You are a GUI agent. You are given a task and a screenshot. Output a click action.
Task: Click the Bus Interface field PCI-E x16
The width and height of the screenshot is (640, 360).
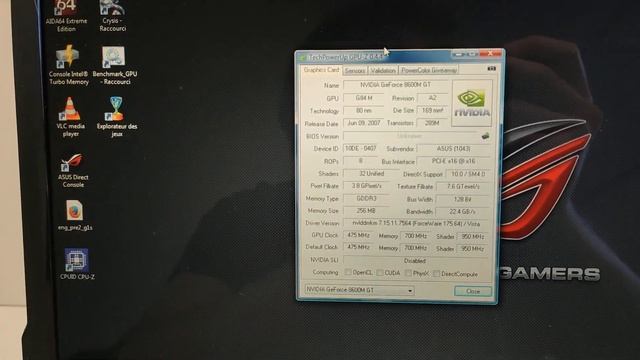(453, 162)
